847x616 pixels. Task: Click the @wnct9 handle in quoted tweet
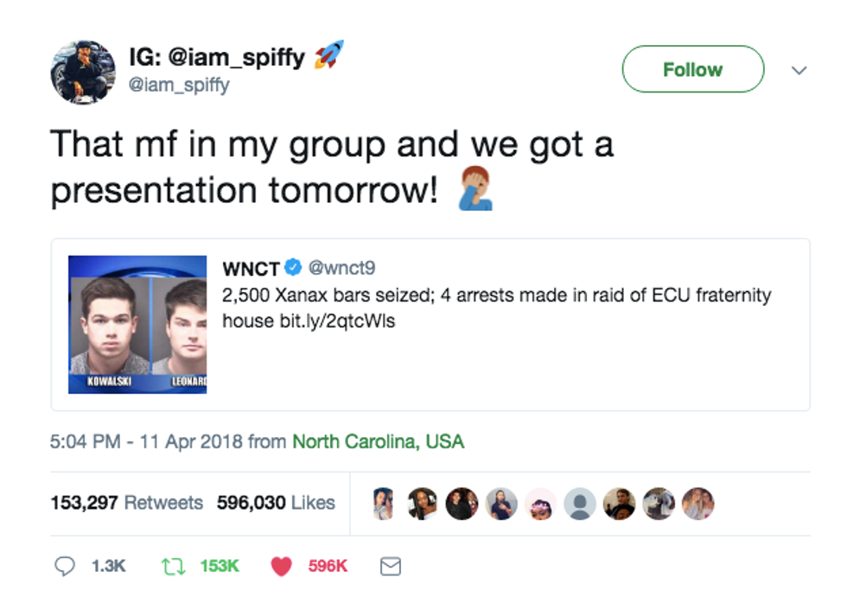tap(342, 268)
